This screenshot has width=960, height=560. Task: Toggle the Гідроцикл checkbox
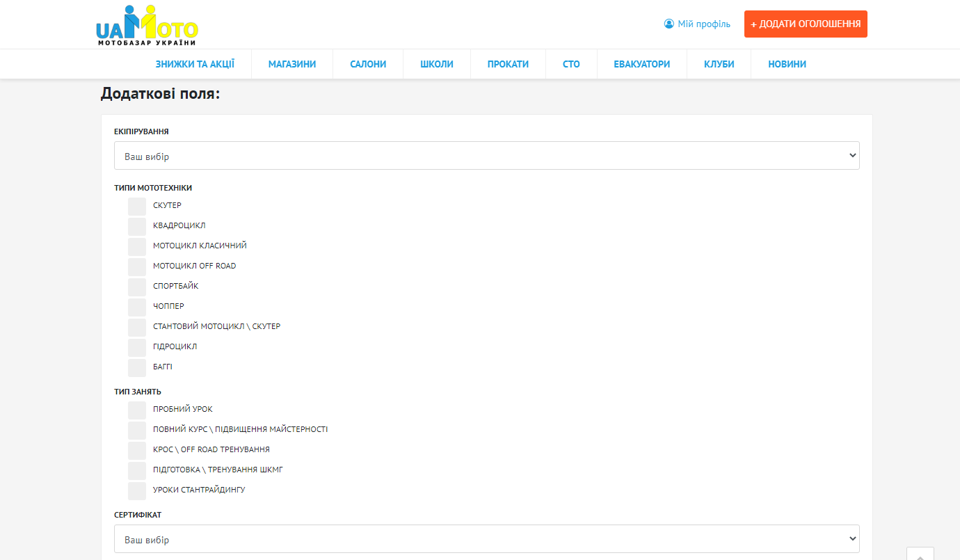[137, 347]
